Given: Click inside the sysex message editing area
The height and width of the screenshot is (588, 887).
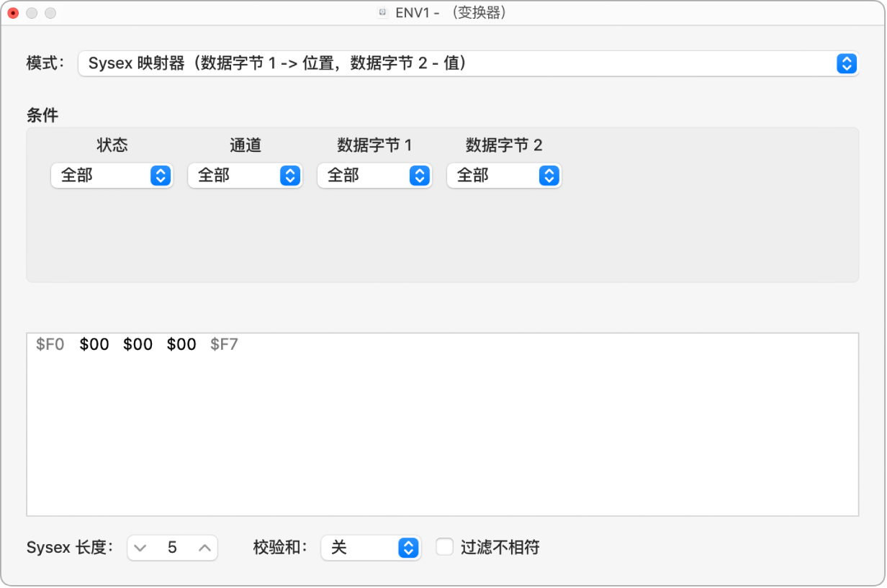Looking at the screenshot, I should (x=432, y=432).
